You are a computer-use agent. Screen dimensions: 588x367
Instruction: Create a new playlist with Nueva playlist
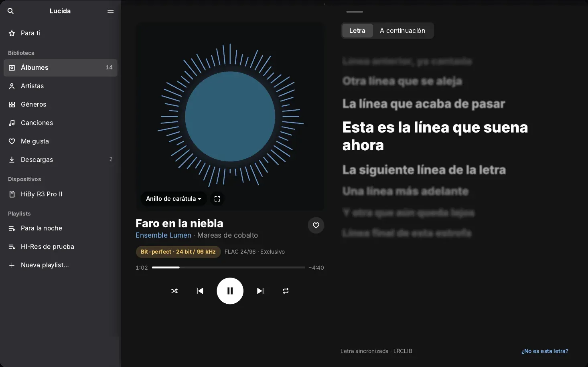click(x=61, y=265)
